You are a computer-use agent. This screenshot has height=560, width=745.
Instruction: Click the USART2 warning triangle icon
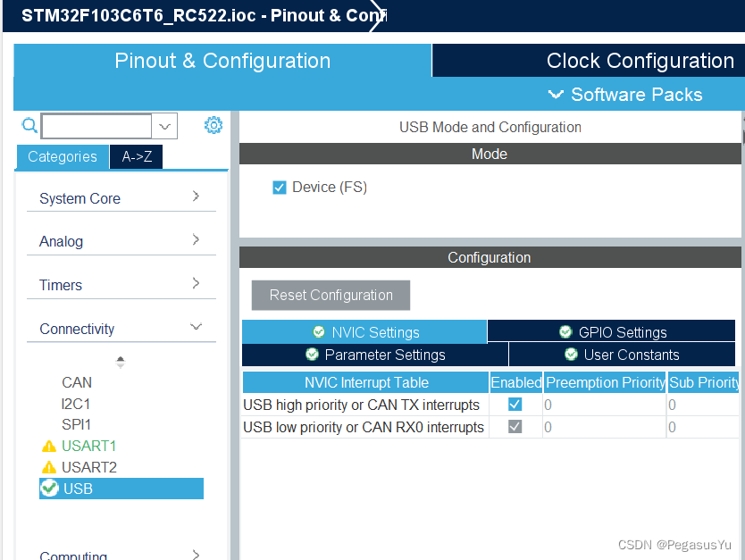(x=49, y=468)
